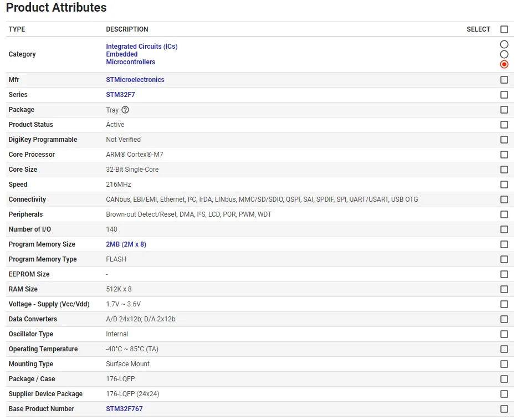Check the Number of I/O checkbox
This screenshot has width=517, height=420.
504,229
